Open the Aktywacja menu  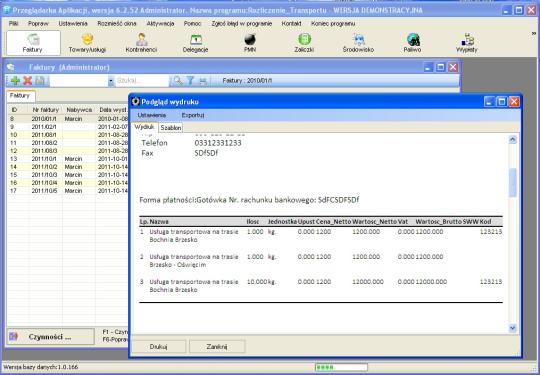coord(160,24)
